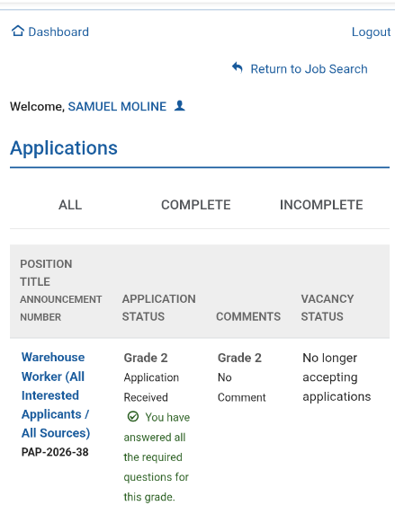Screen dimensions: 395x532
Task: Log out using the Logout link
Action: 371,31
